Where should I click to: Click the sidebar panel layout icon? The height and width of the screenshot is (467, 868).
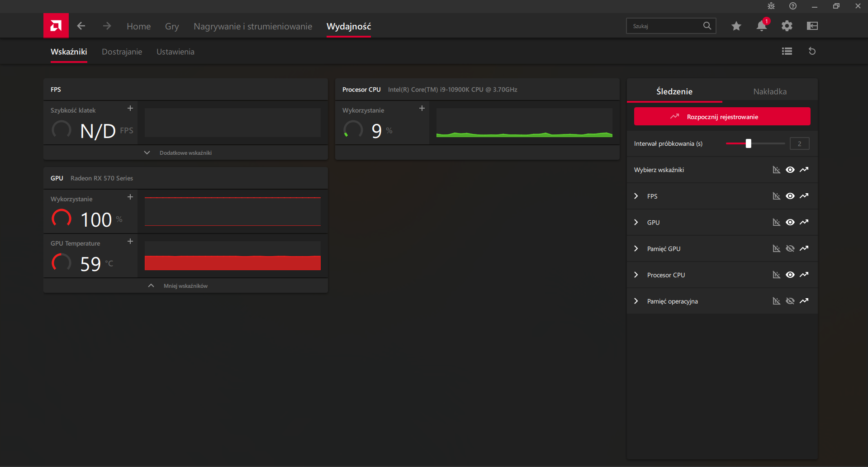(x=812, y=26)
